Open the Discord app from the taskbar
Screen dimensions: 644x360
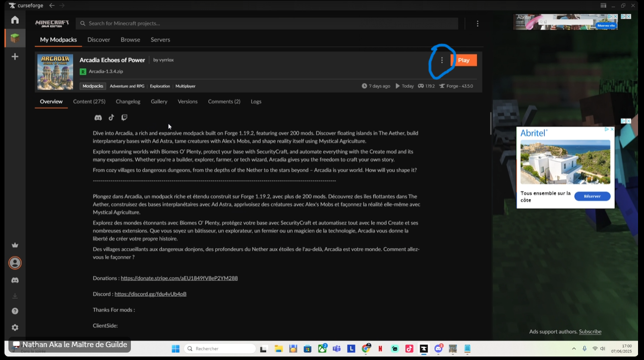[x=438, y=349]
